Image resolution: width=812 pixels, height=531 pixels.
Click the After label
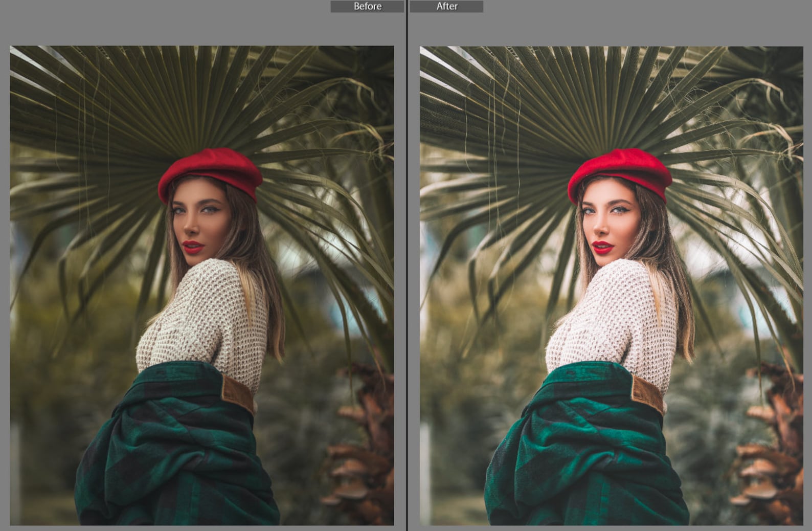coord(446,6)
